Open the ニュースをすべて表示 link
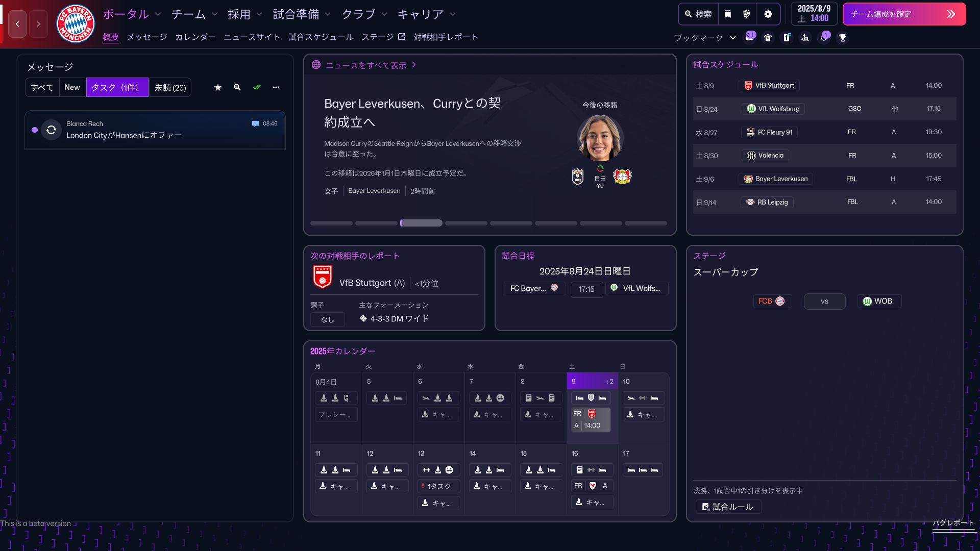The width and height of the screenshot is (980, 551). pos(366,65)
